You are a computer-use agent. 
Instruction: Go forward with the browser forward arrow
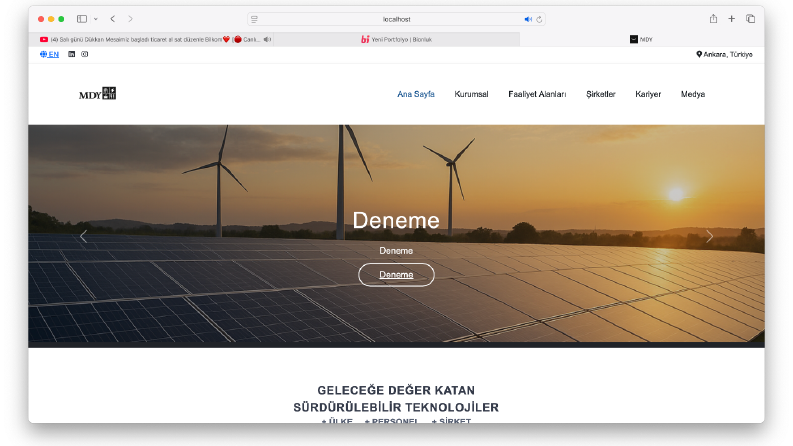pyautogui.click(x=130, y=19)
